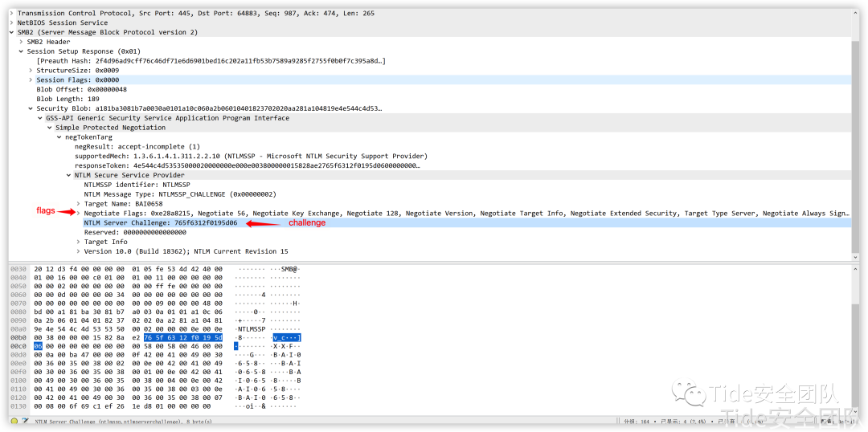The width and height of the screenshot is (868, 432).
Task: Collapse the SMB2 Server Message Block tree
Action: tap(11, 32)
